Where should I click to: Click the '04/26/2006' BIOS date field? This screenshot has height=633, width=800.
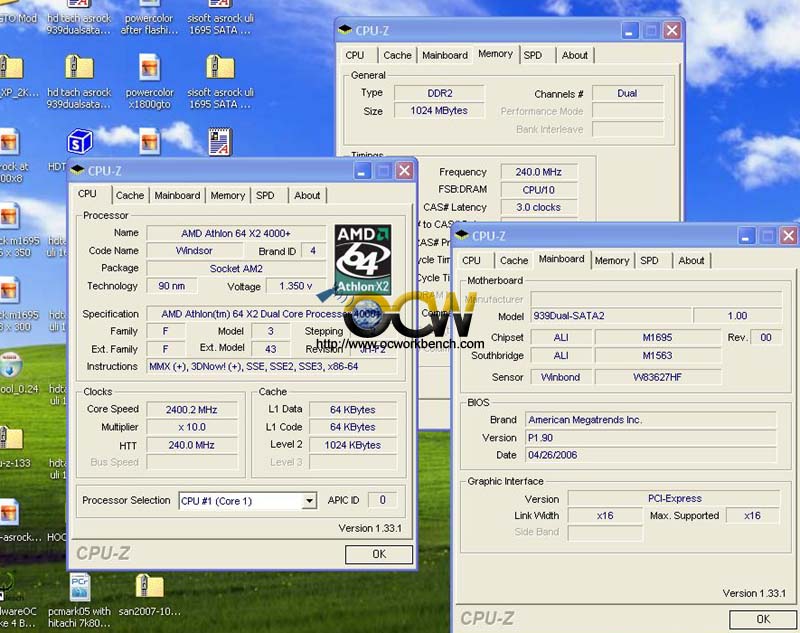[651, 454]
